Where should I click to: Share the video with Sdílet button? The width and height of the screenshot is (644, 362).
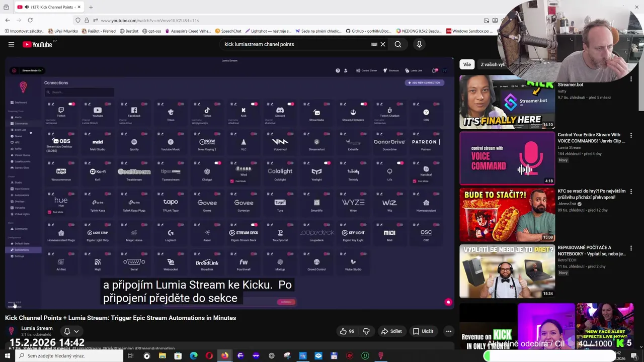pos(391,331)
